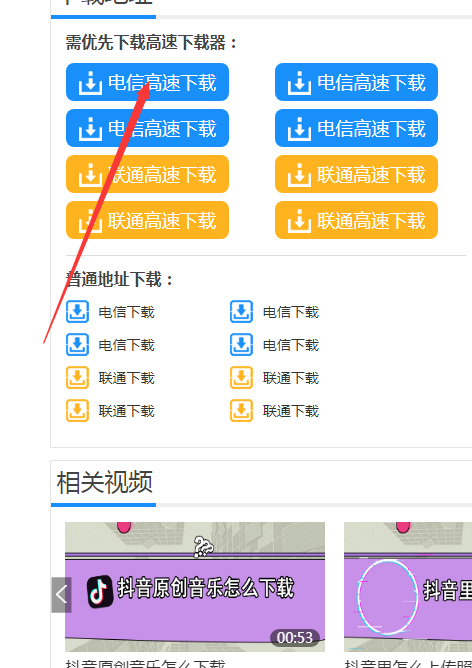Viewport: 472px width, 668px height.
Task: Click blue download icon beside first left 电信下载
Action: (77, 312)
